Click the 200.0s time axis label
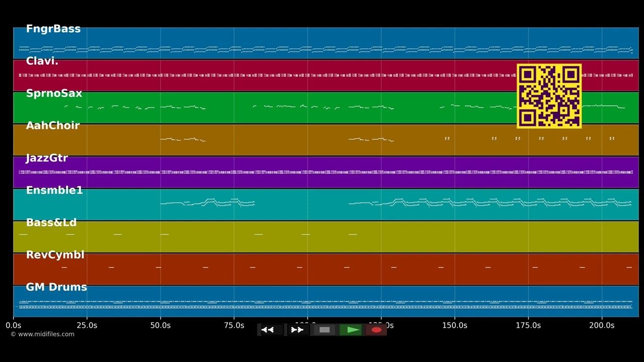The image size is (644, 362). 602,325
